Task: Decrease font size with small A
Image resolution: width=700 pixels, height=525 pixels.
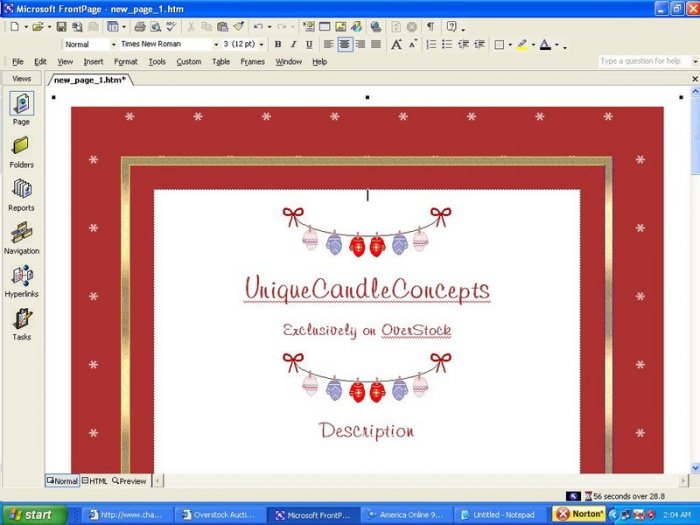Action: tap(413, 44)
